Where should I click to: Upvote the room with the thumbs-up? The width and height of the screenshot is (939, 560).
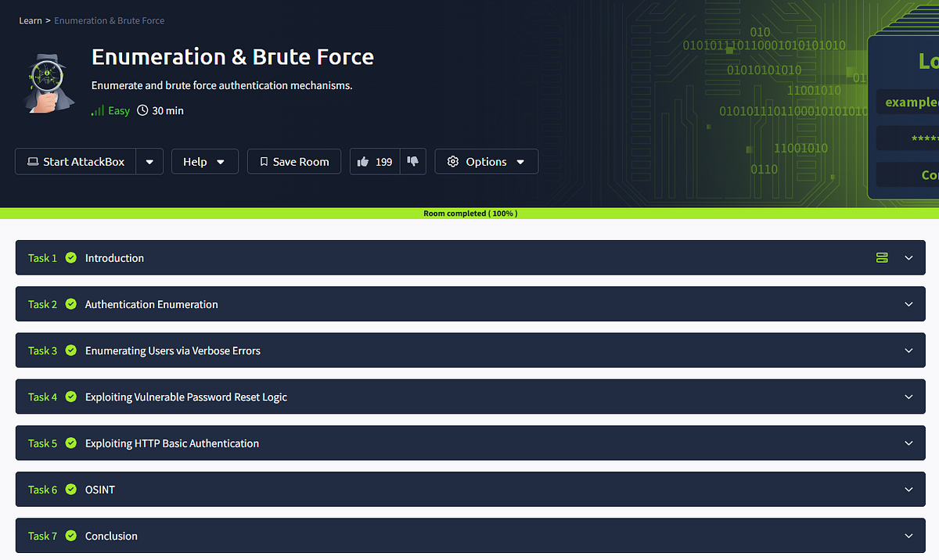click(x=363, y=161)
